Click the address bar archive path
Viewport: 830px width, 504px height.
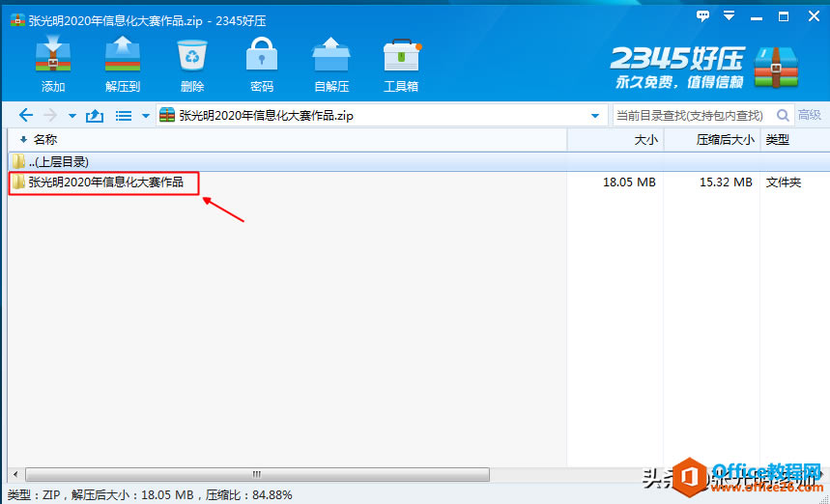pyautogui.click(x=267, y=115)
